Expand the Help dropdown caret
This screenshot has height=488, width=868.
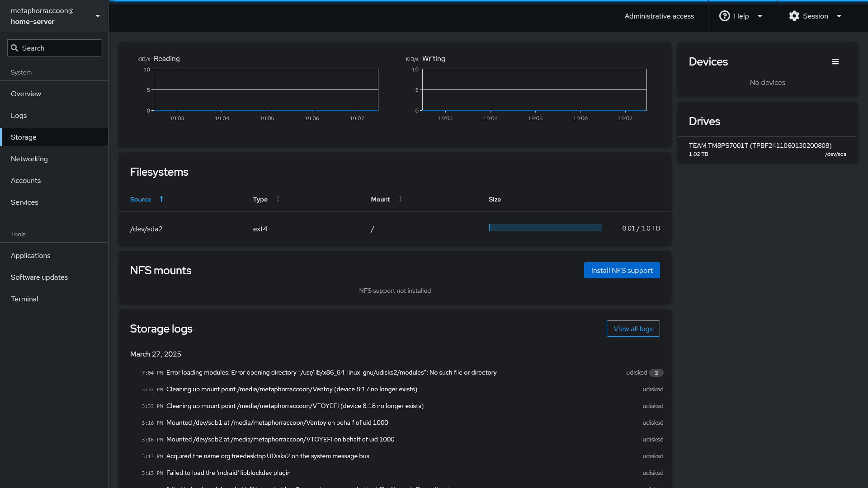(x=760, y=16)
